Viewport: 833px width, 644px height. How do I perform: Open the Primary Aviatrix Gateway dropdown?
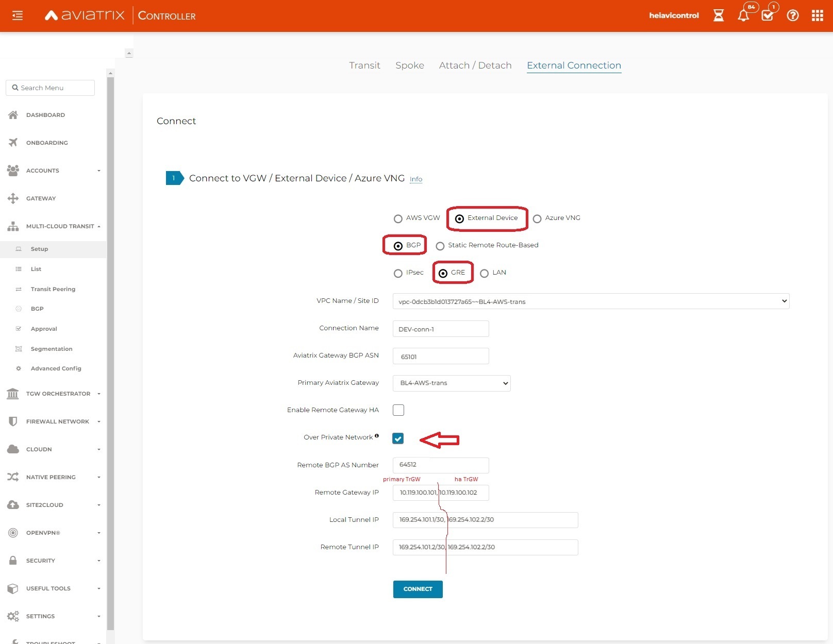tap(452, 383)
